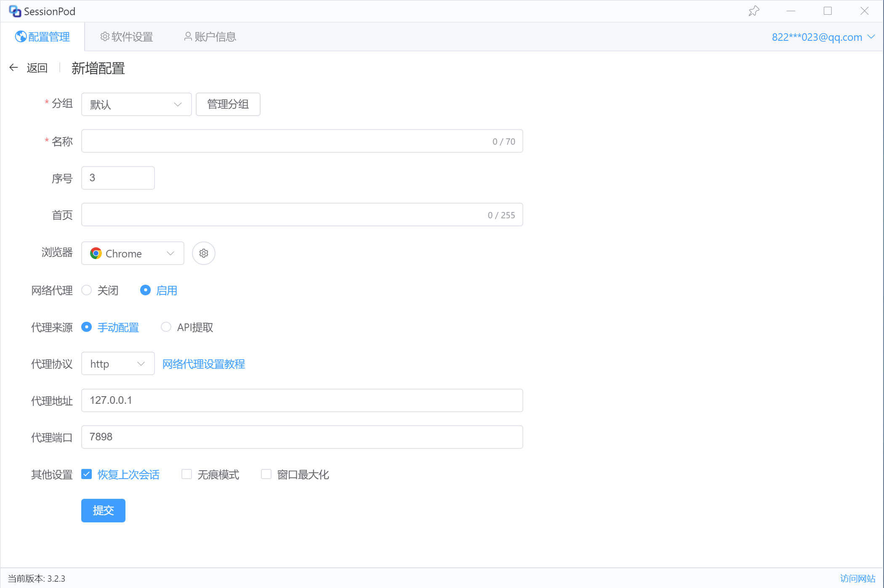Click the 名称 name input field
Image resolution: width=884 pixels, height=588 pixels.
pyautogui.click(x=286, y=141)
